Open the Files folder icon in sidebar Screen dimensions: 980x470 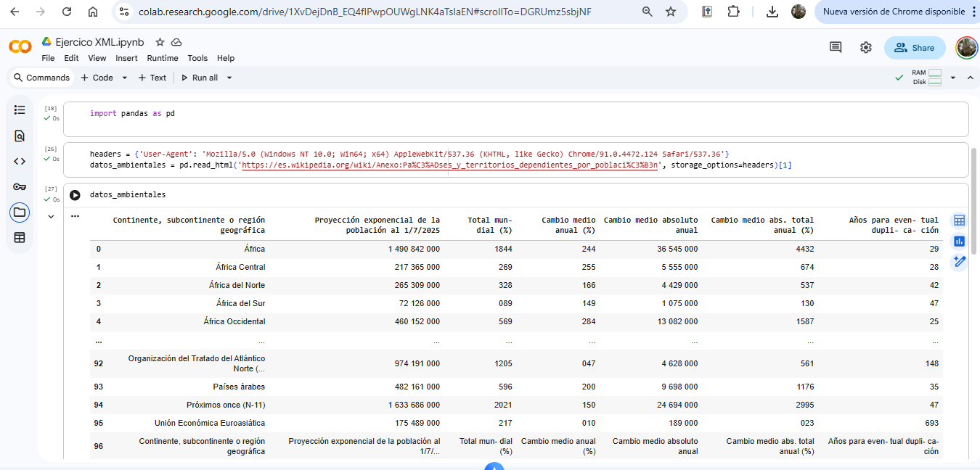tap(20, 213)
